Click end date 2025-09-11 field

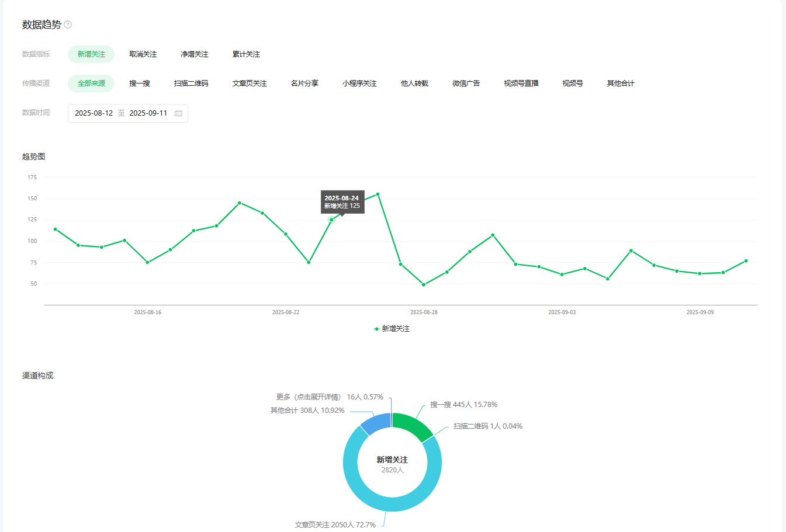tap(148, 113)
